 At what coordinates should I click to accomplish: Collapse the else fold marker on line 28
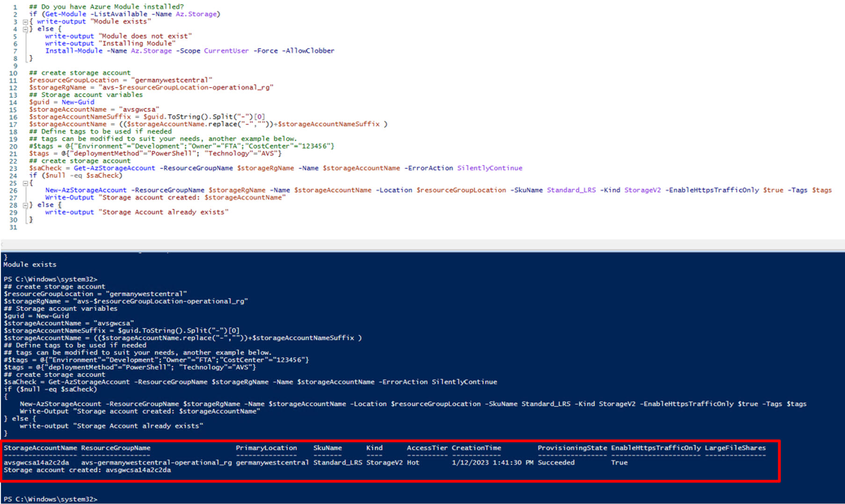(x=25, y=205)
